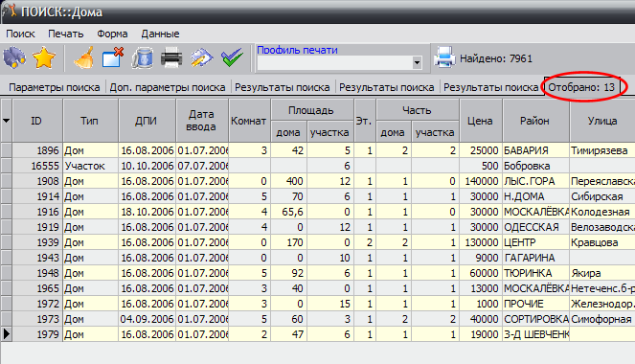Click ГАГАРИНА district cell
The image size is (635, 364).
tap(535, 258)
